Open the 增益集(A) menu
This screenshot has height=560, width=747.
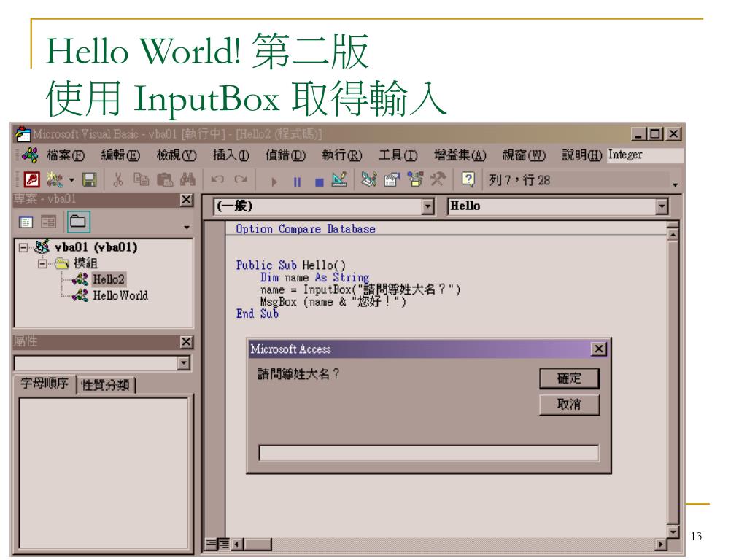[460, 155]
